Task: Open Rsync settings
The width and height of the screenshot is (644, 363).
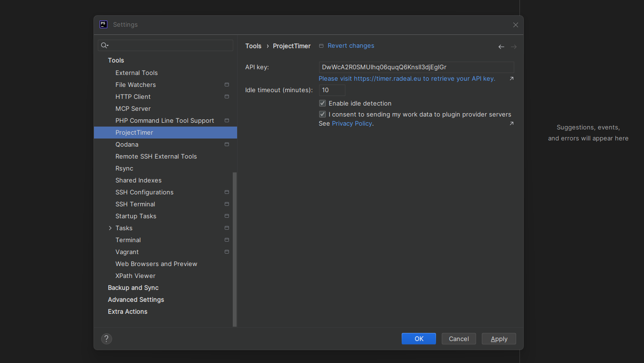Action: (x=124, y=168)
